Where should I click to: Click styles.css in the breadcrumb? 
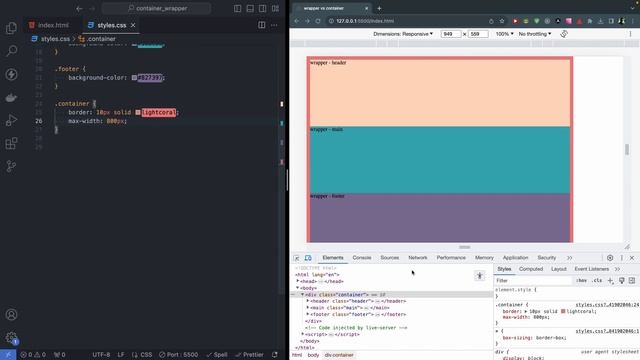(x=55, y=39)
